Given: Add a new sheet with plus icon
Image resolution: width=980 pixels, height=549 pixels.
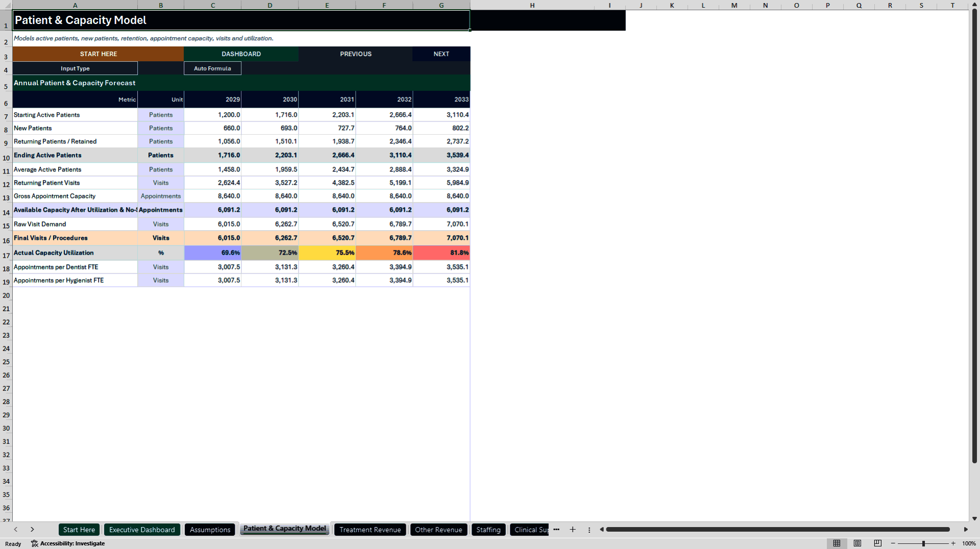Looking at the screenshot, I should [x=573, y=530].
